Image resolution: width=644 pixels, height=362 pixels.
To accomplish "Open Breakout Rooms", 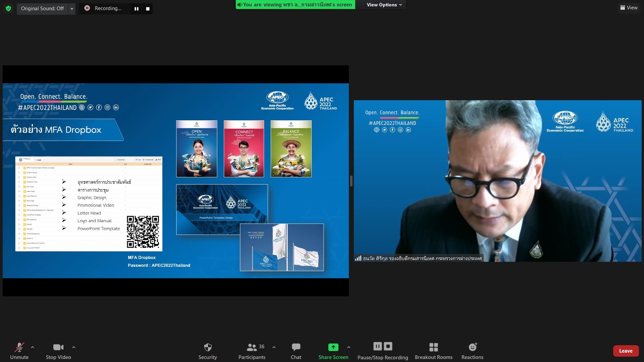I will 434,351.
